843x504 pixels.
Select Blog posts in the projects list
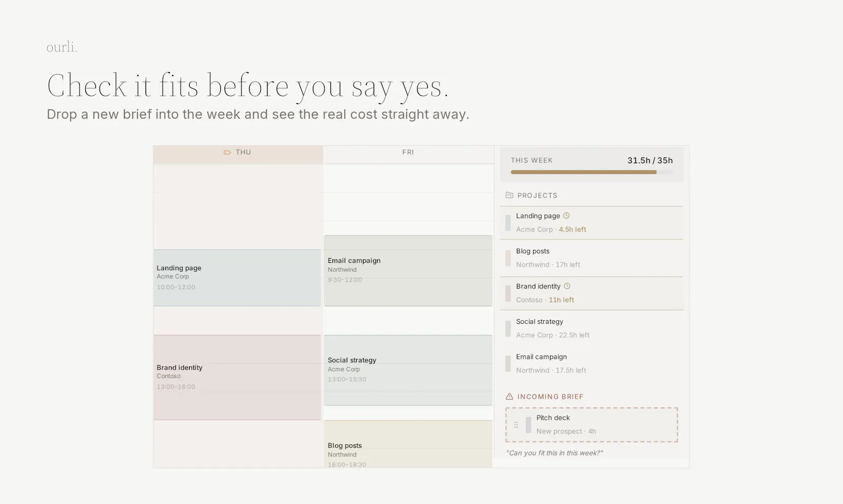[592, 258]
